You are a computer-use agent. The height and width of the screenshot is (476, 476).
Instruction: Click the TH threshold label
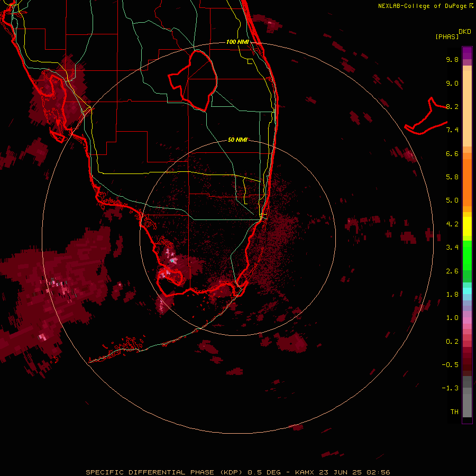(454, 412)
